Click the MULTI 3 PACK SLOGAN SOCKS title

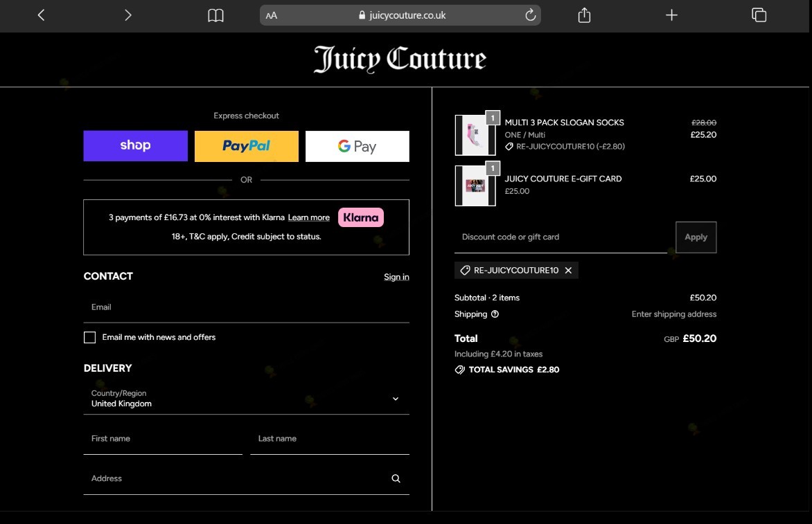click(565, 123)
